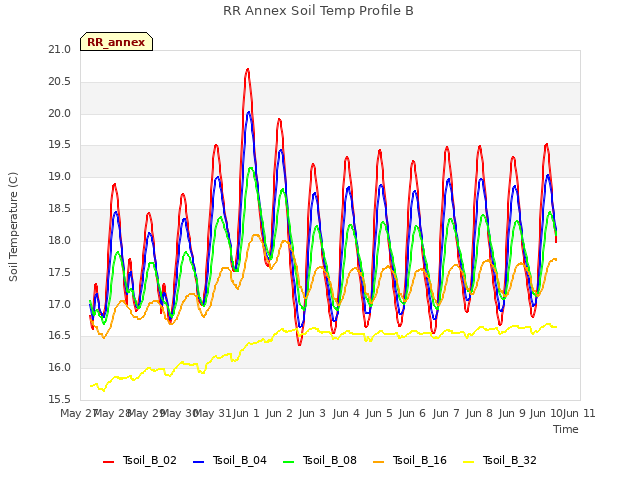Toggle the Tsoil_B_02 legend entry

click(140, 460)
